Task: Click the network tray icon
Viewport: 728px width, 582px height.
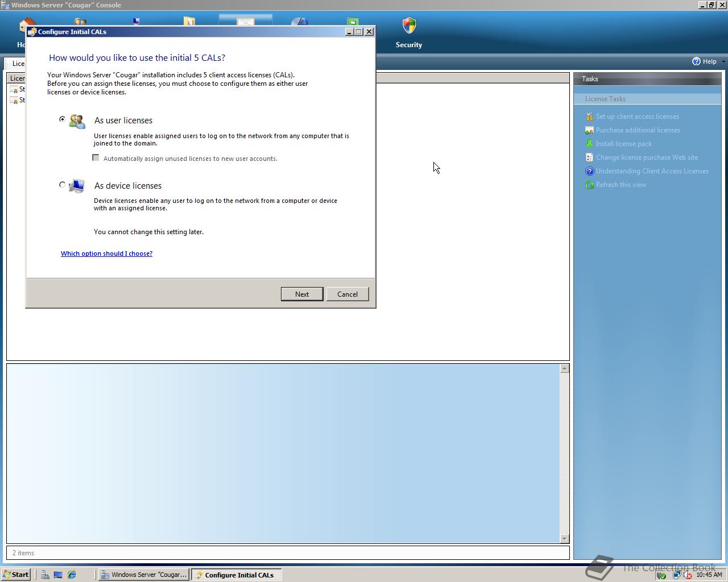Action: (677, 575)
